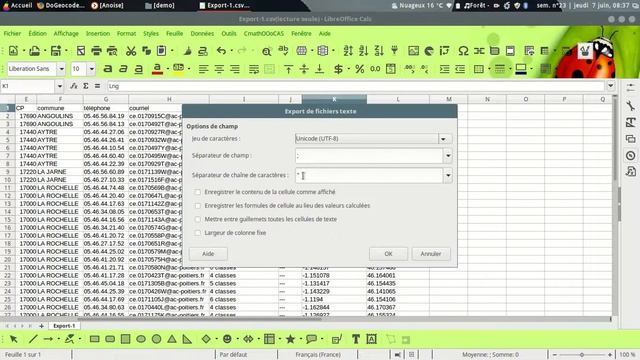Select the Ellipse shape tool

(x=141, y=339)
